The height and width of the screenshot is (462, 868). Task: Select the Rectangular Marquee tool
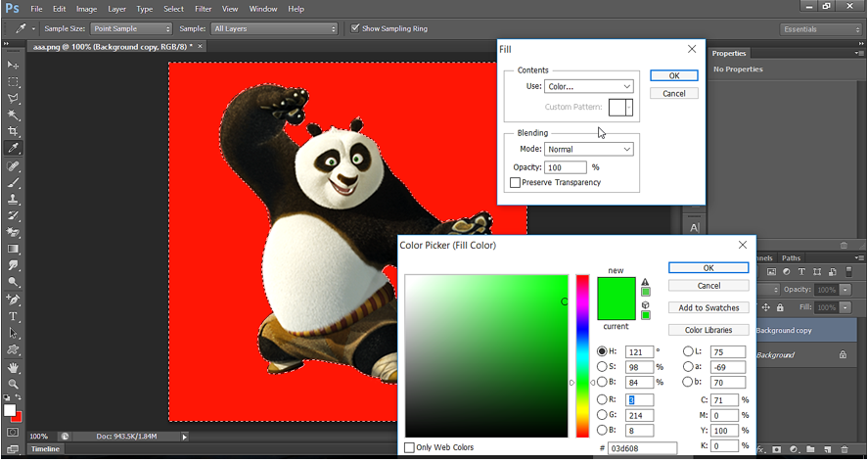tap(13, 82)
